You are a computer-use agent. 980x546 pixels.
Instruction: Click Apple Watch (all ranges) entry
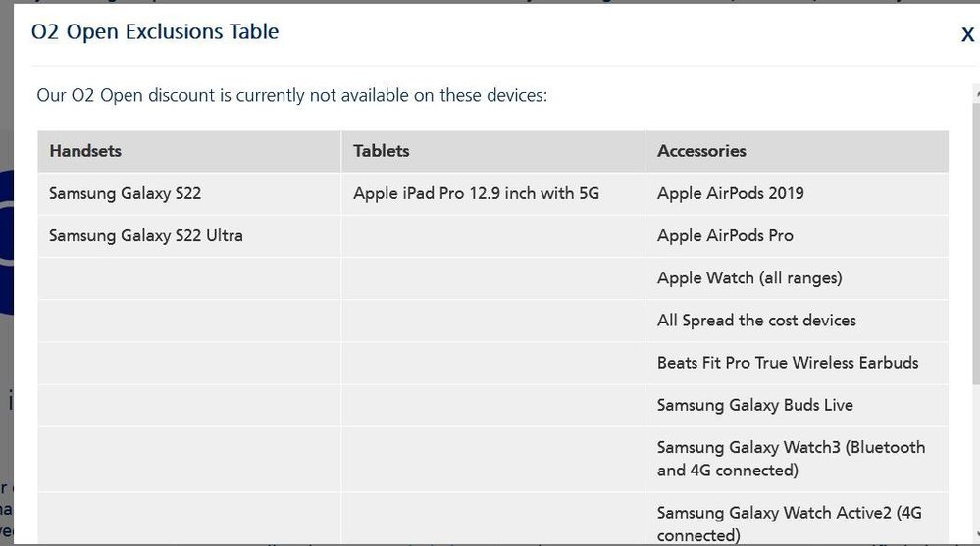click(x=749, y=278)
